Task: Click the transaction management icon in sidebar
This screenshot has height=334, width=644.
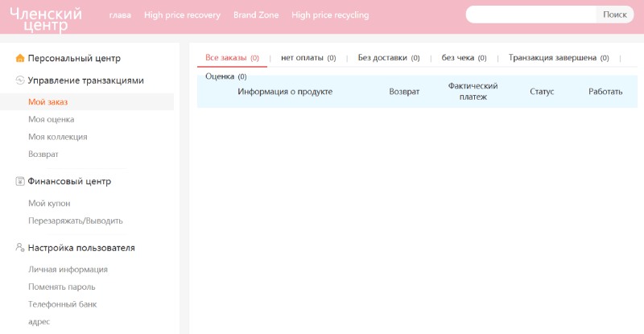Action: click(20, 80)
